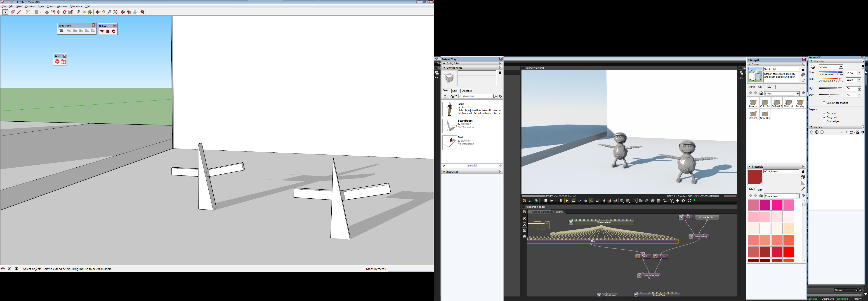Screen dimensions: 868x301
Task: Select the Eraser tool in SketchUp toolbar
Action: pos(13,12)
